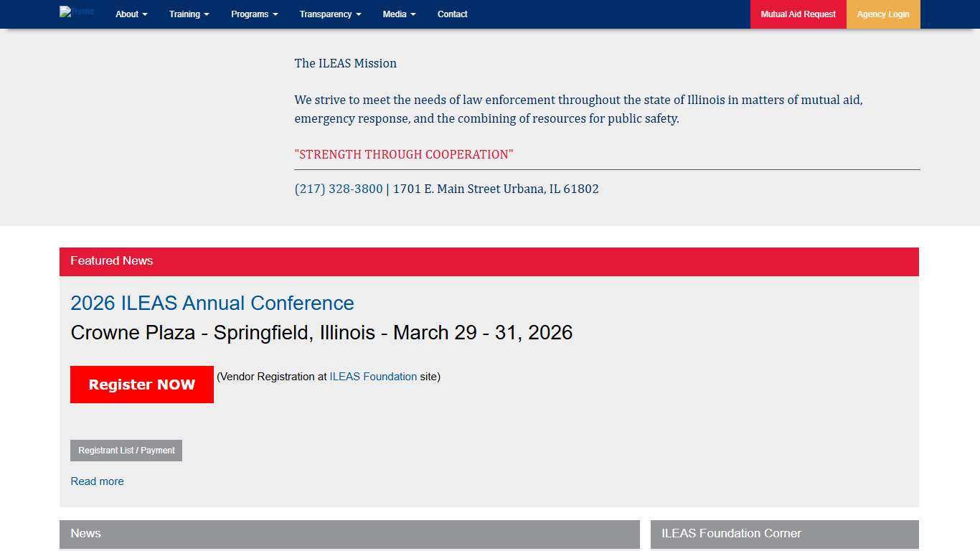Screen dimensions: 980x551
Task: Click the Mutual Aid Request button
Action: (x=798, y=14)
